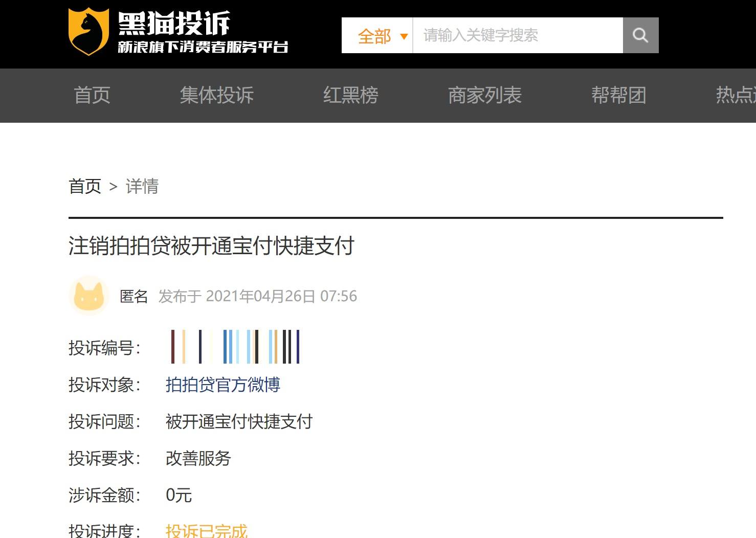Click the magnifier search button
The image size is (756, 538).
pos(640,35)
